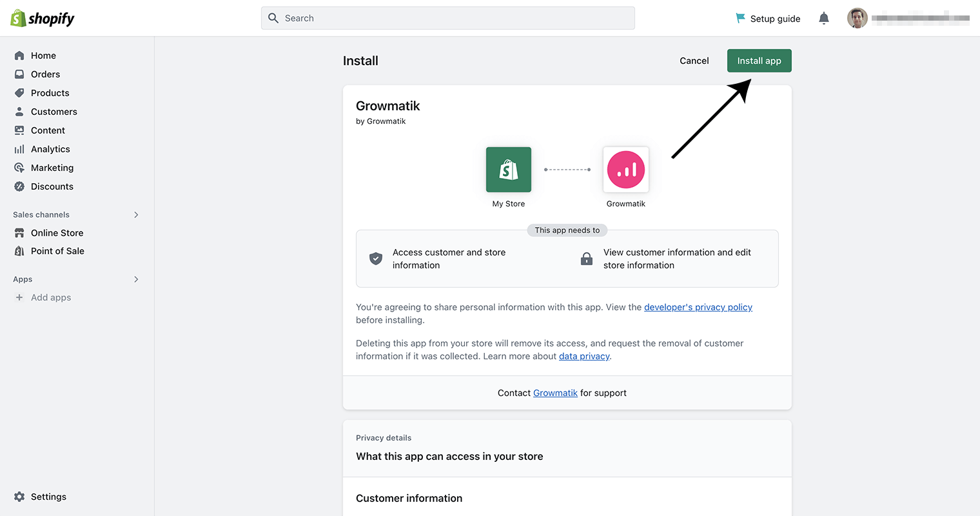
Task: Expand the Apps section chevron
Action: [x=136, y=279]
